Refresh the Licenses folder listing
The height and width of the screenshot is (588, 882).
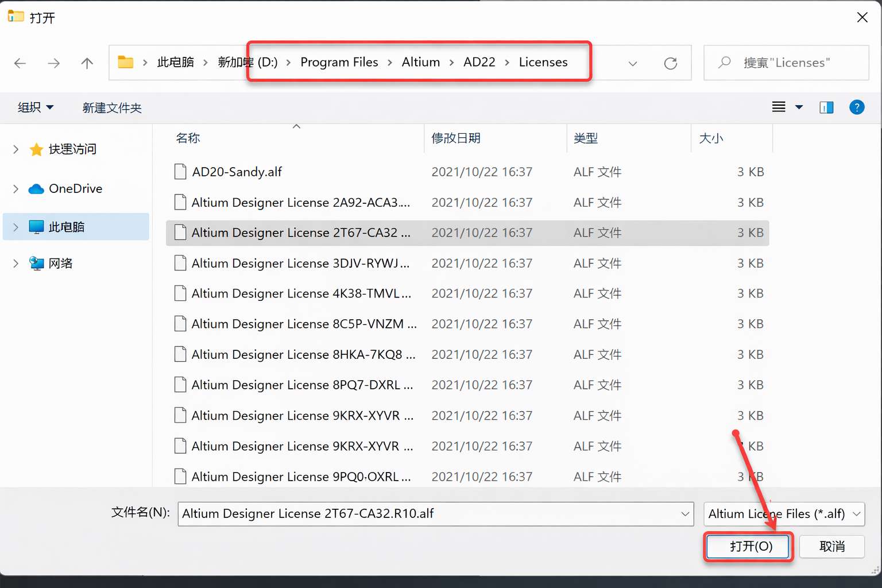[x=670, y=63]
